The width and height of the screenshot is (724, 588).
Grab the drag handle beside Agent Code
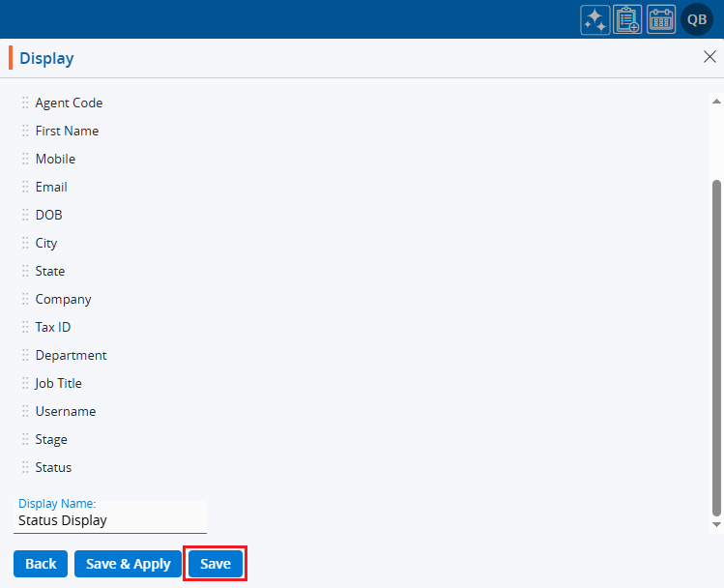26,103
